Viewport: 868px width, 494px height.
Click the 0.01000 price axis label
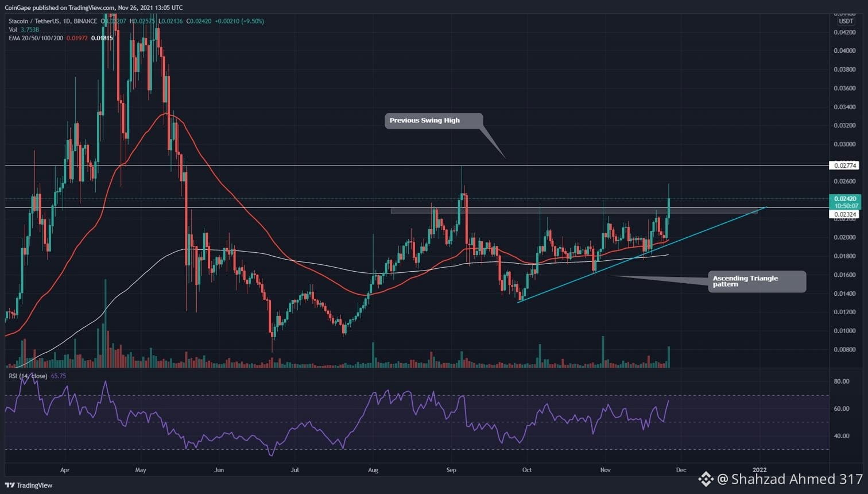844,331
